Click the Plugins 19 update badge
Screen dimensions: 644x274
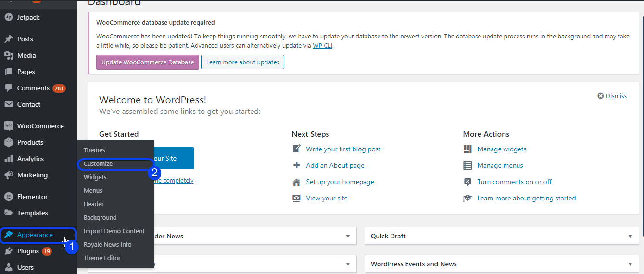(x=47, y=251)
